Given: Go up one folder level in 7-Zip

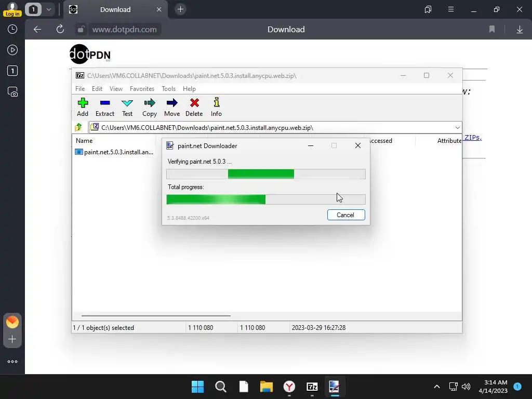Looking at the screenshot, I should [78, 127].
